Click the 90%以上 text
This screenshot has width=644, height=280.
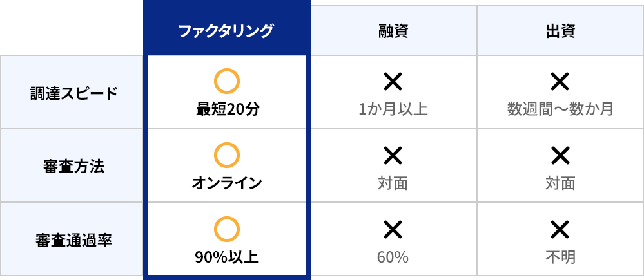(x=226, y=257)
